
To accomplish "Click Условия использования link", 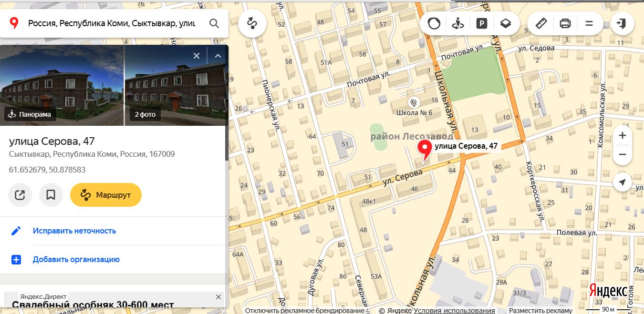I will pos(454,311).
